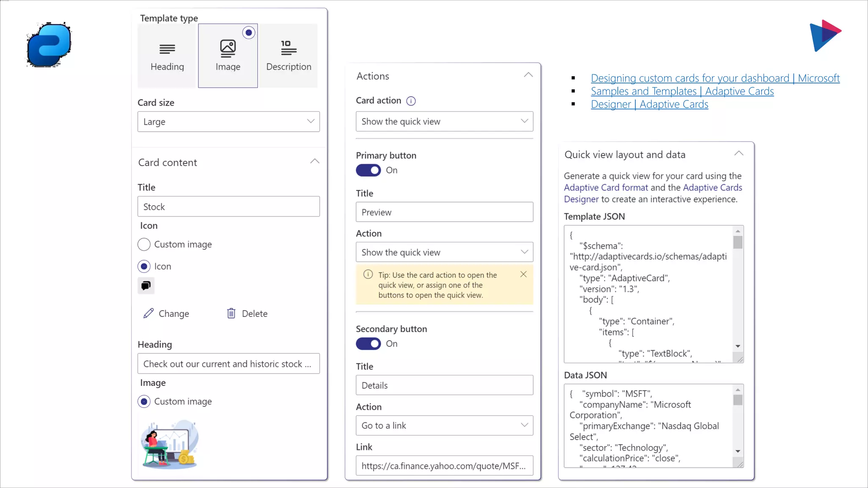Select the Heading template type
Viewport: 868px width, 488px height.
point(167,55)
